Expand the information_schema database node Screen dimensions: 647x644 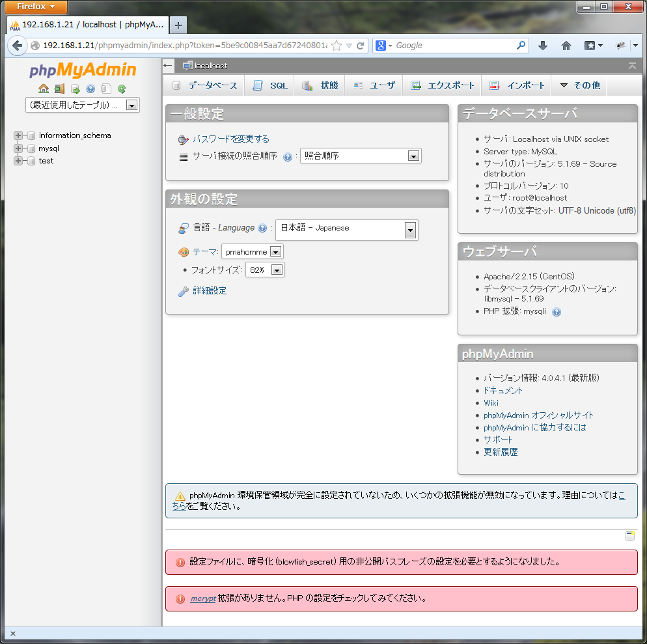pyautogui.click(x=18, y=135)
